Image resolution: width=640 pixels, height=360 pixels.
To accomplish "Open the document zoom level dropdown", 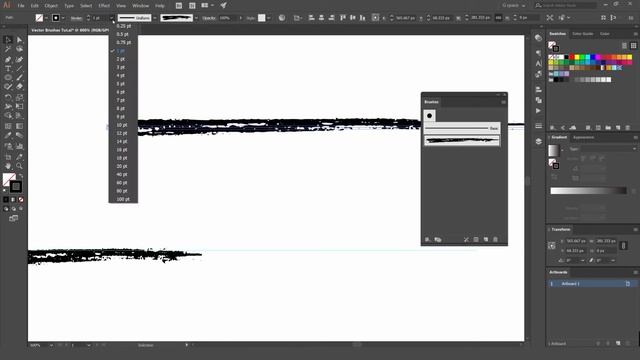I will click(51, 345).
